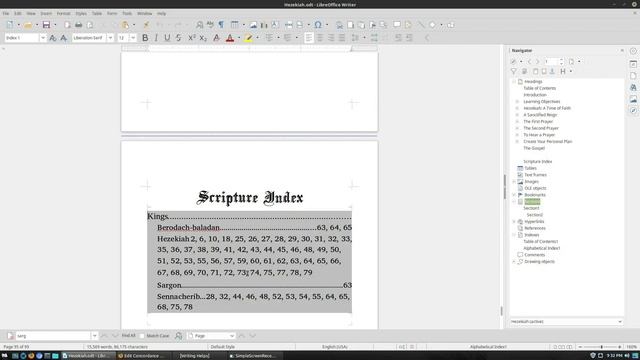
Task: Open the Font Size dropdown arrow
Action: click(x=133, y=38)
